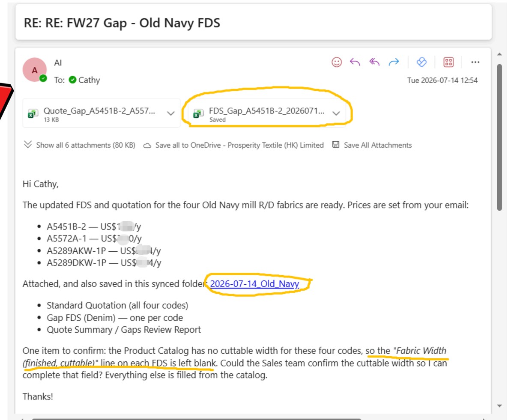Click the Forward arrow icon
This screenshot has width=514, height=420.
pos(394,63)
